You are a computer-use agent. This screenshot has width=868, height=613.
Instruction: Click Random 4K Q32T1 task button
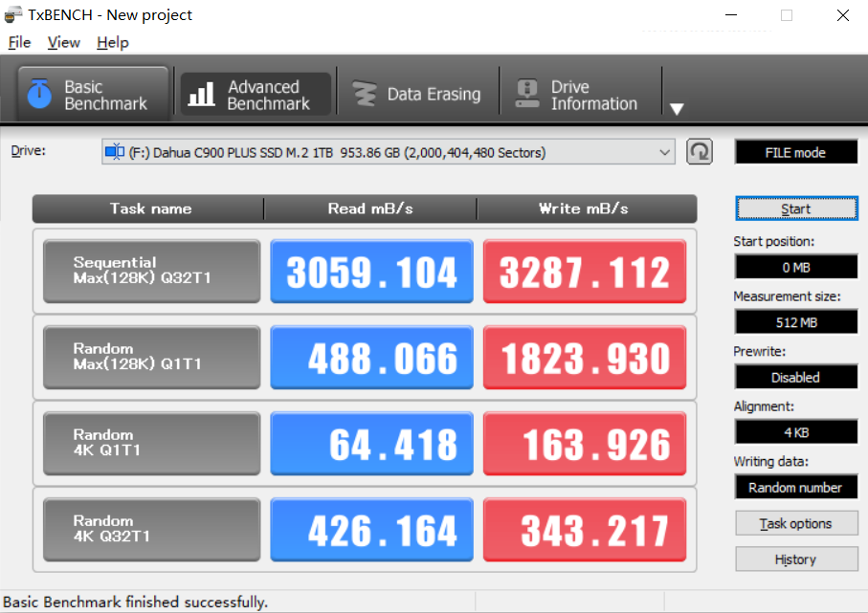point(151,530)
